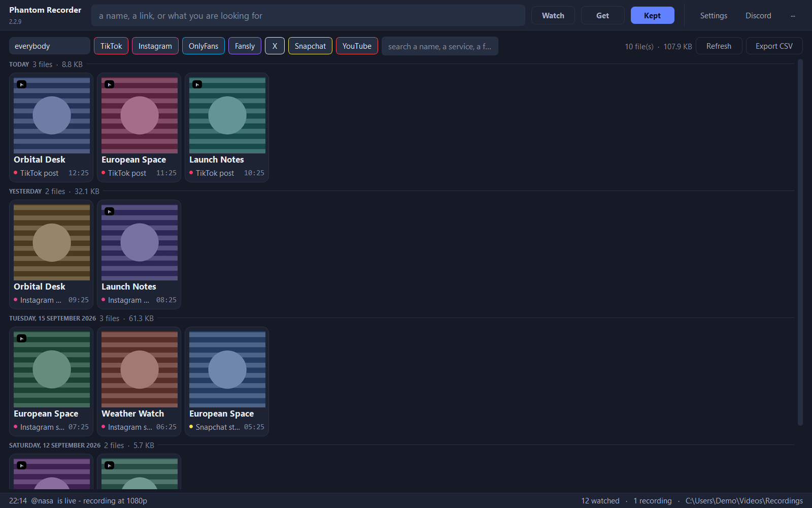Click video badge on European Space 07:25 card
The width and height of the screenshot is (812, 508).
pyautogui.click(x=21, y=338)
